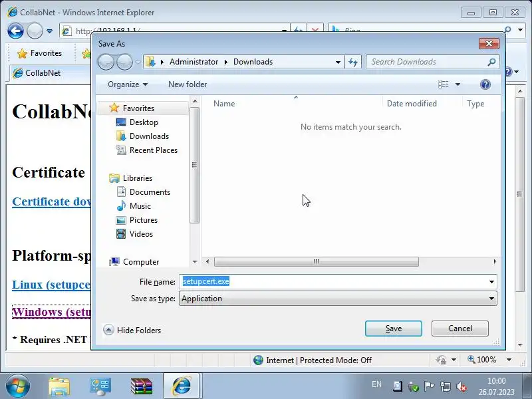Click the Search Downloads field
This screenshot has width=532, height=399.
[426, 62]
